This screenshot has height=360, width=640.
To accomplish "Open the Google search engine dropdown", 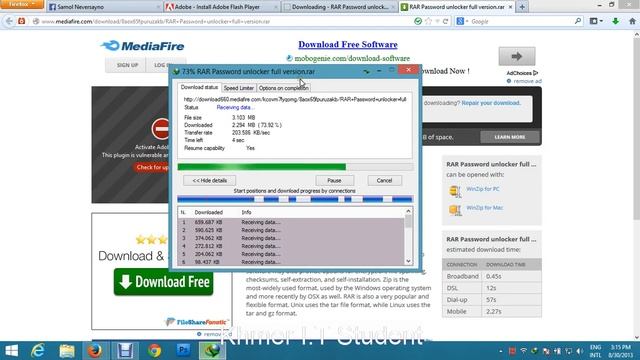I will pos(462,21).
